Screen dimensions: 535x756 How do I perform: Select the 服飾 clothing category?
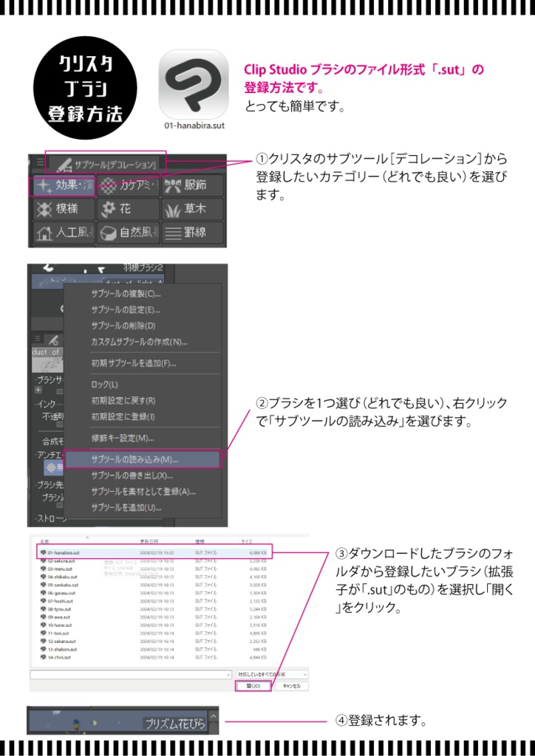tap(192, 185)
